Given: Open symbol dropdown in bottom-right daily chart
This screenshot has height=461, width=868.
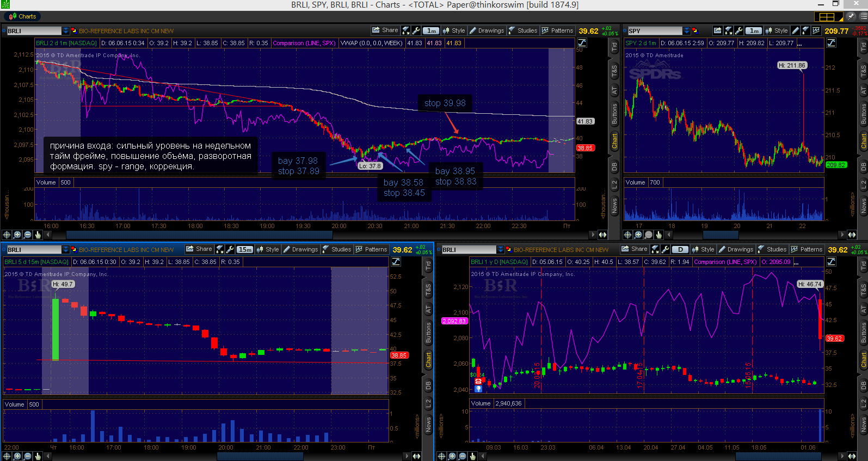Looking at the screenshot, I should coord(501,250).
